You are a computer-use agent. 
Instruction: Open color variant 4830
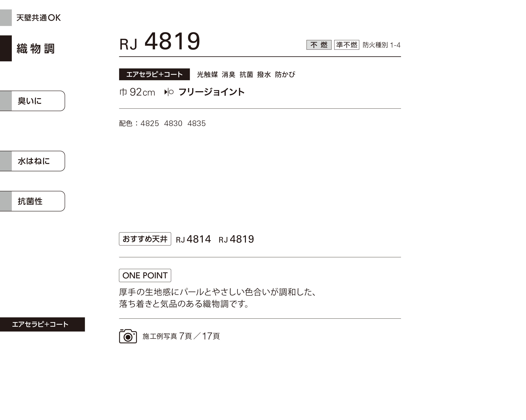(x=173, y=123)
